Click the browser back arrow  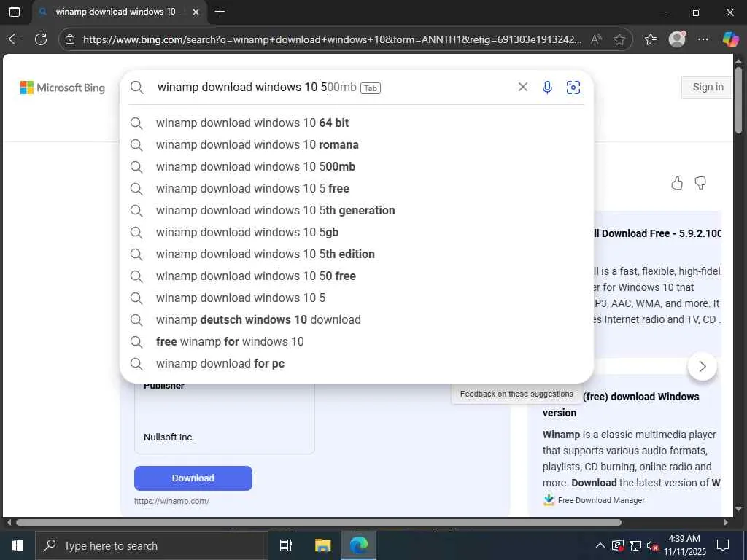pos(15,39)
